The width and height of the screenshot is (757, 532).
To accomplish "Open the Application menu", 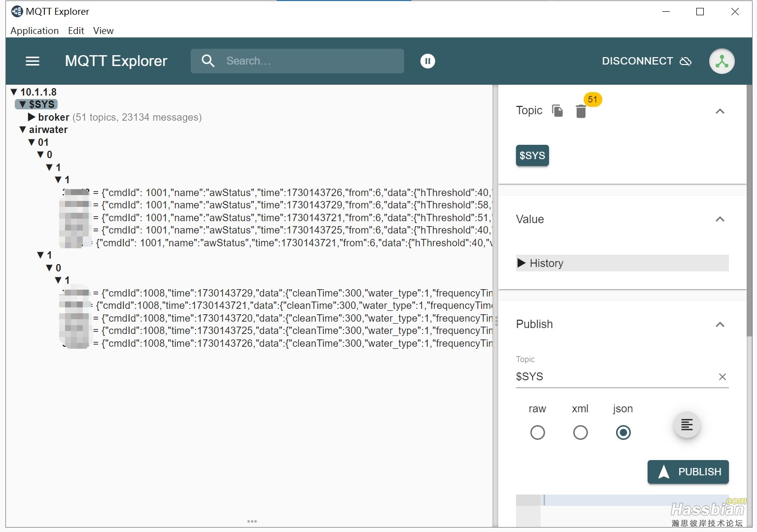I will [x=34, y=31].
